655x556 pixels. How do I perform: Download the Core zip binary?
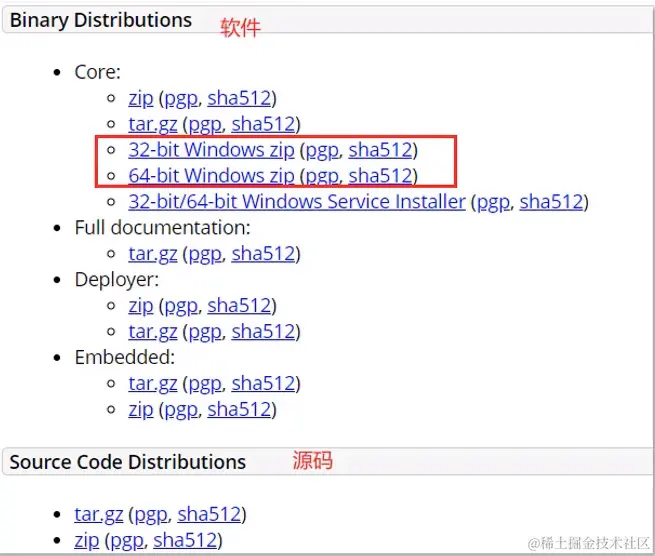141,99
